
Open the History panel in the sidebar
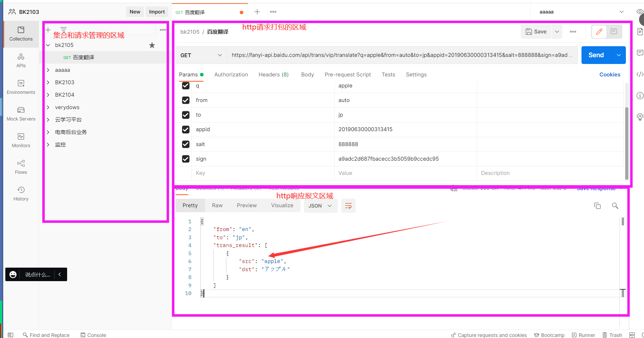tap(21, 193)
